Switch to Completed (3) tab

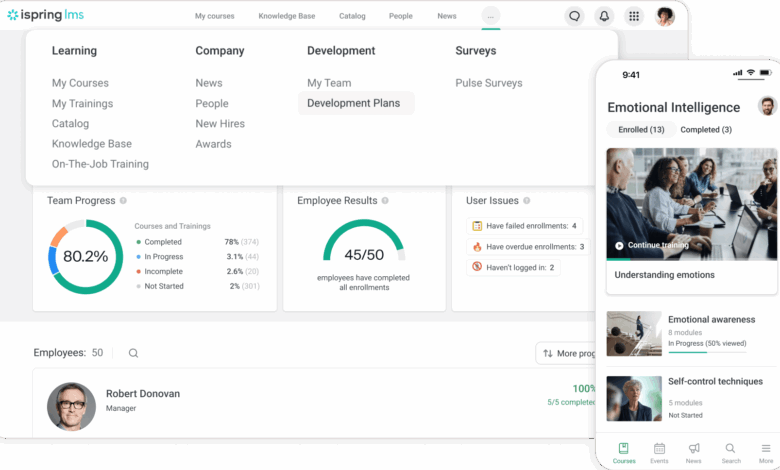[x=706, y=130]
